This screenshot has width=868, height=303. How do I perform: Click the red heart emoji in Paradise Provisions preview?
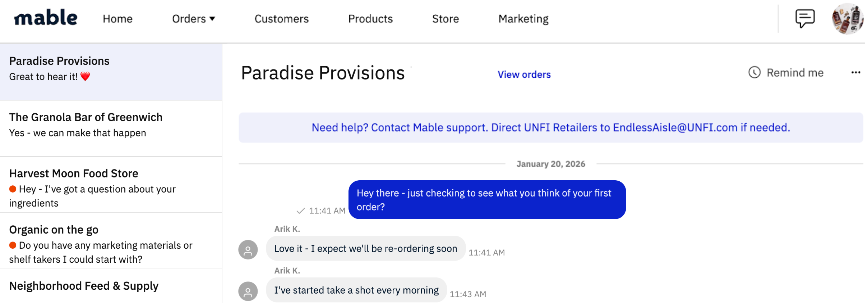tap(86, 76)
